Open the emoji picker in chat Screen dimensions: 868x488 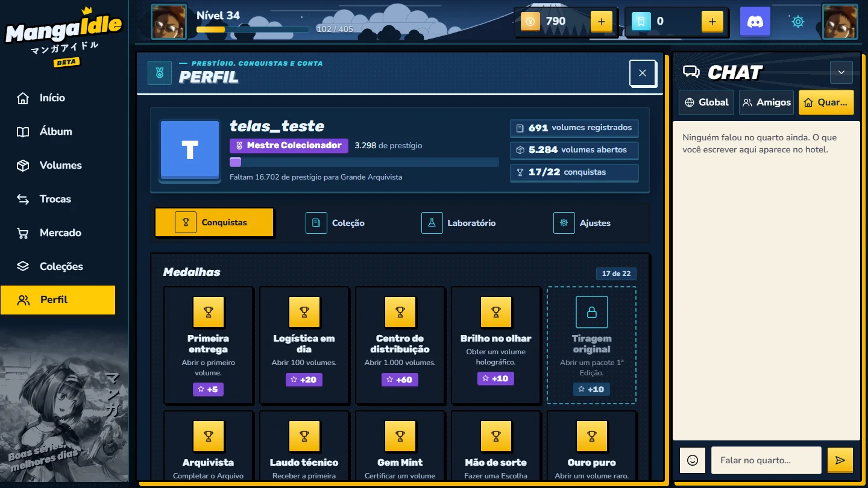coord(693,460)
